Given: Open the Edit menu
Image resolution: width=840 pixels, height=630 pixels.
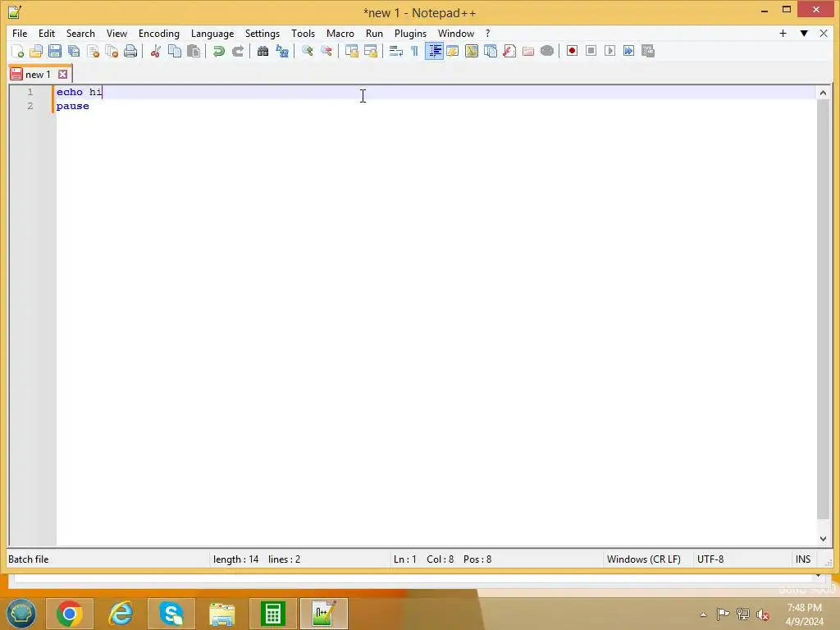Looking at the screenshot, I should 47,33.
